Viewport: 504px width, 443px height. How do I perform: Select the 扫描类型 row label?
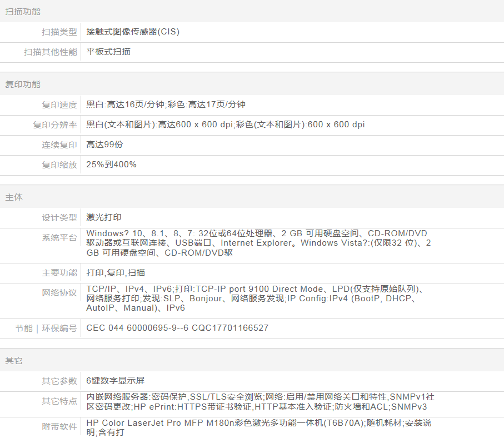pos(59,32)
